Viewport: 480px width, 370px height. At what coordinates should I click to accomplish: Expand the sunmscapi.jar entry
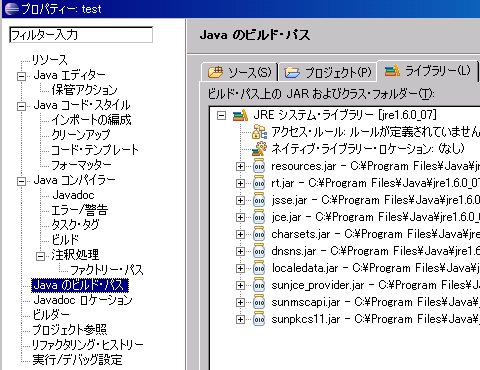coord(240,302)
